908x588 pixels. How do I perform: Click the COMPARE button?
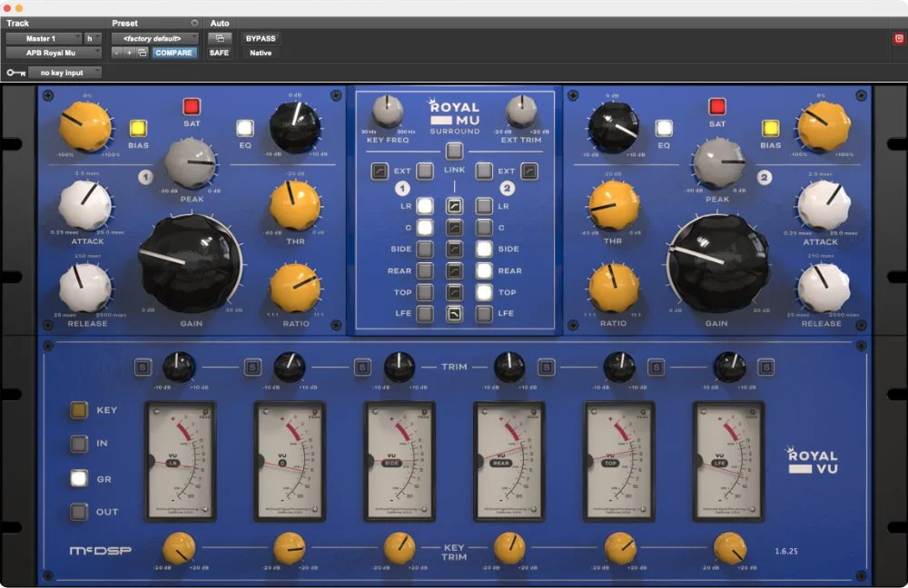pyautogui.click(x=173, y=53)
